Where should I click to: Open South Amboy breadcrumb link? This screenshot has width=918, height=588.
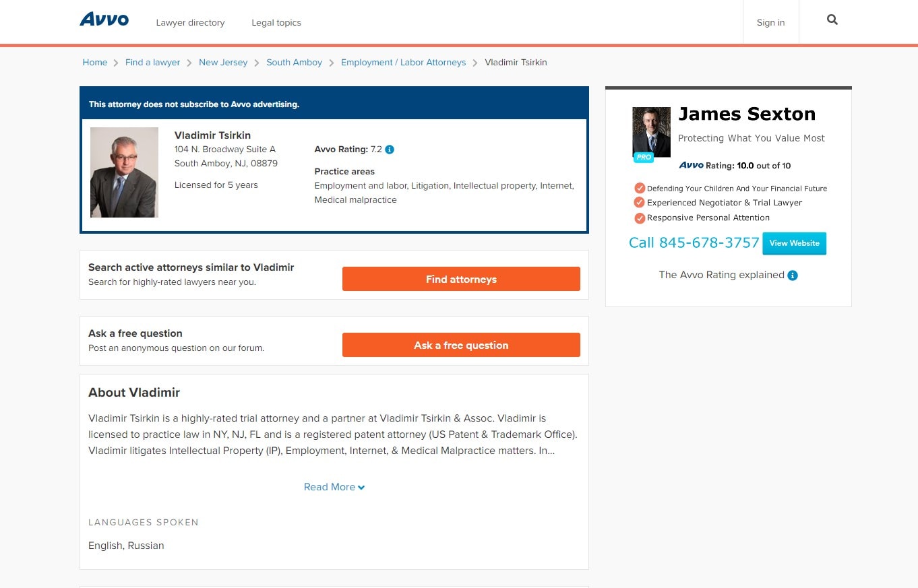[294, 62]
